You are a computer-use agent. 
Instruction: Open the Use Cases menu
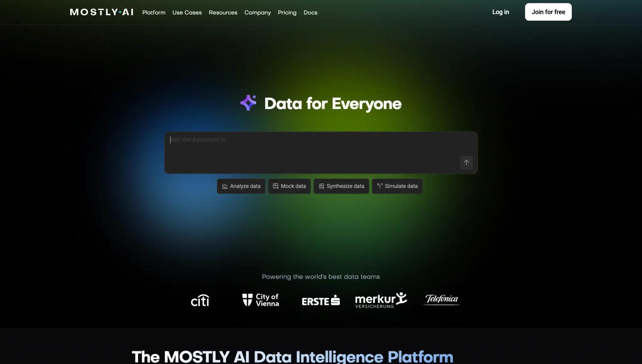(187, 12)
